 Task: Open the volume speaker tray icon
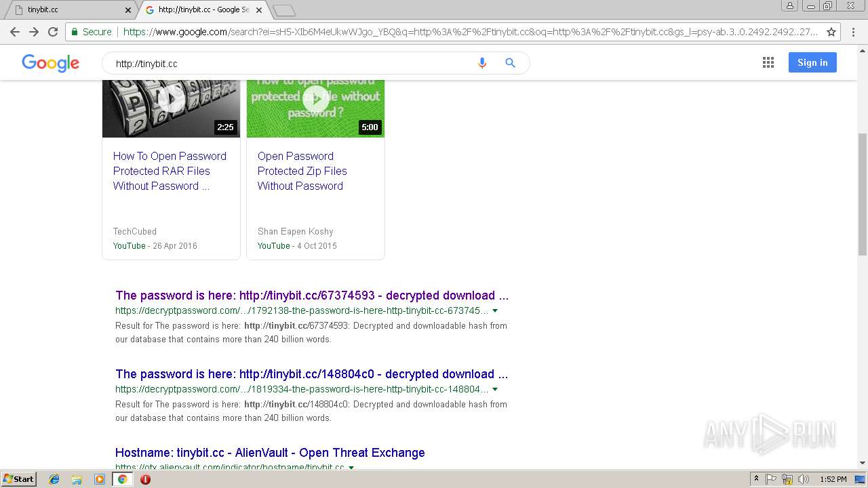pyautogui.click(x=803, y=479)
